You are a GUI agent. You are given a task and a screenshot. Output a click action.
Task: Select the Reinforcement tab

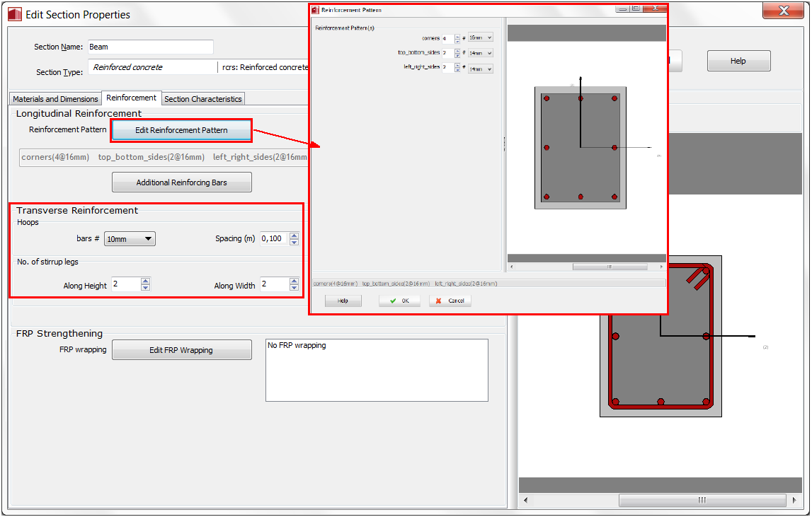131,98
